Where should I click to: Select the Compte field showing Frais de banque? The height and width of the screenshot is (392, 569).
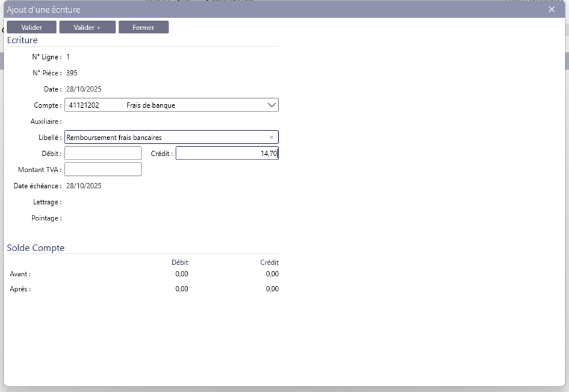coord(163,105)
